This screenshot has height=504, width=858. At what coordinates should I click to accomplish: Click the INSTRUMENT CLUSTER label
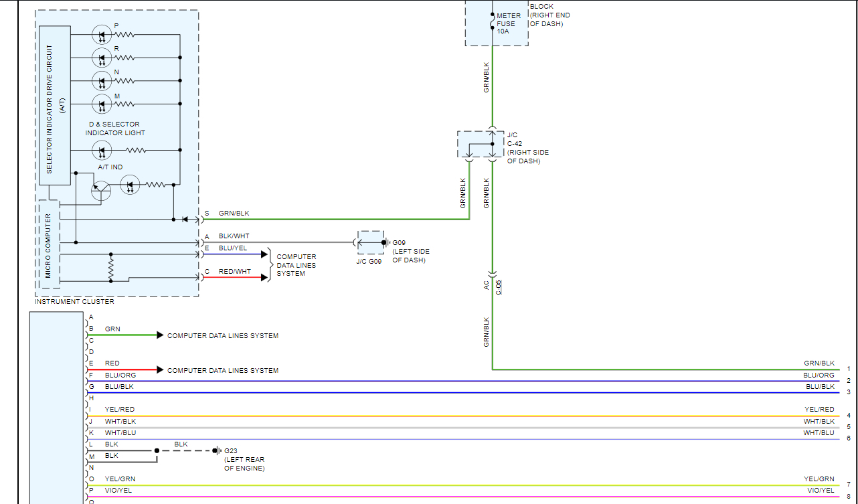tap(74, 302)
